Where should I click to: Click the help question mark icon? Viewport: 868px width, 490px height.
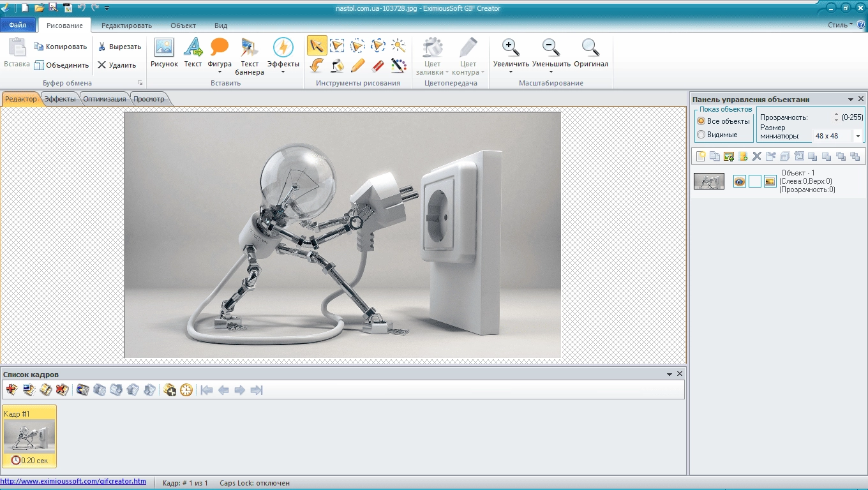(861, 25)
